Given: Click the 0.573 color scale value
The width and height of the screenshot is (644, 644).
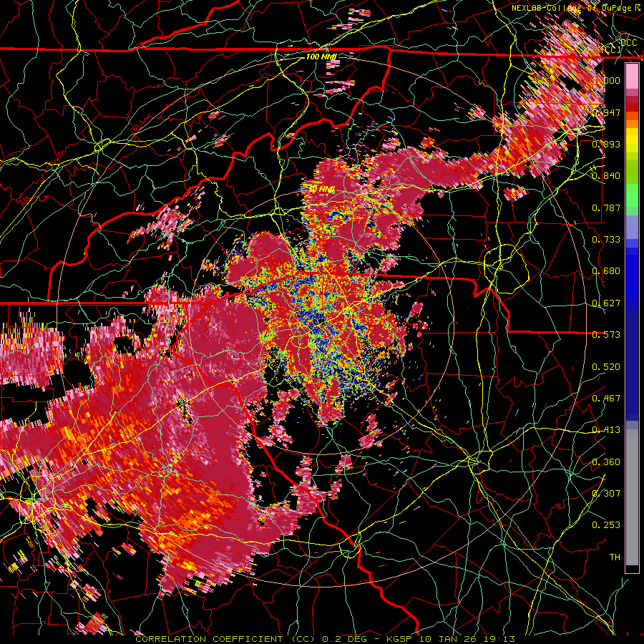Looking at the screenshot, I should click(x=606, y=335).
